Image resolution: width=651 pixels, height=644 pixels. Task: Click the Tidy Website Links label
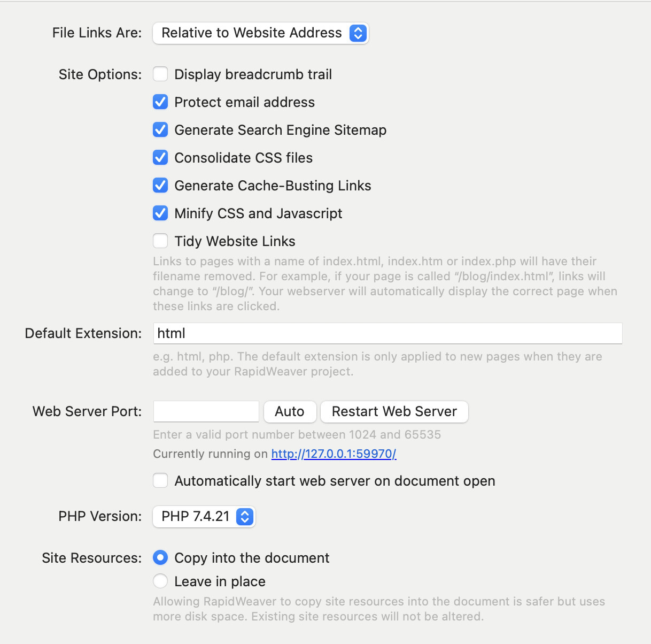(235, 241)
